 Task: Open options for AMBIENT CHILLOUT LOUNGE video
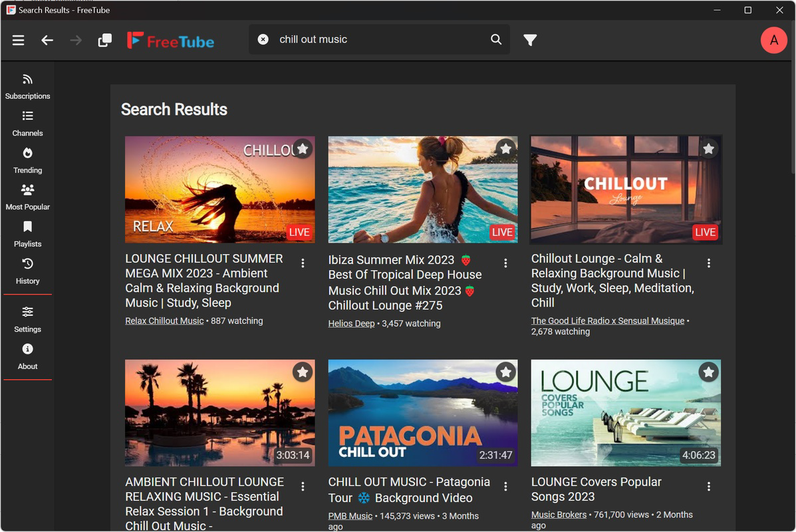tap(303, 486)
